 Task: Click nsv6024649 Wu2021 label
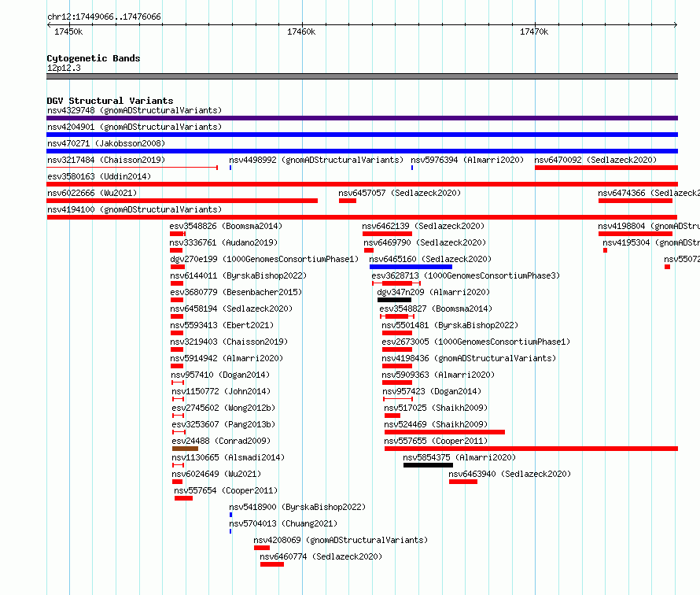point(216,474)
